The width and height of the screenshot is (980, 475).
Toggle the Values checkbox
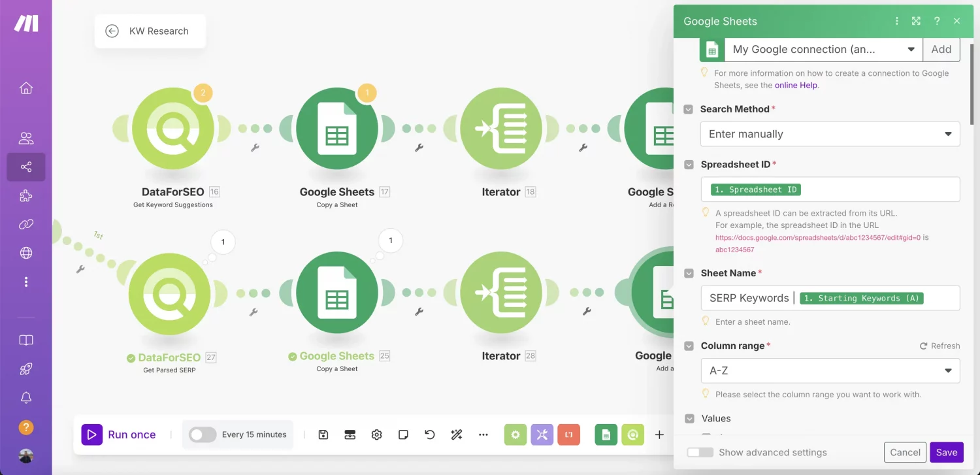pyautogui.click(x=689, y=418)
